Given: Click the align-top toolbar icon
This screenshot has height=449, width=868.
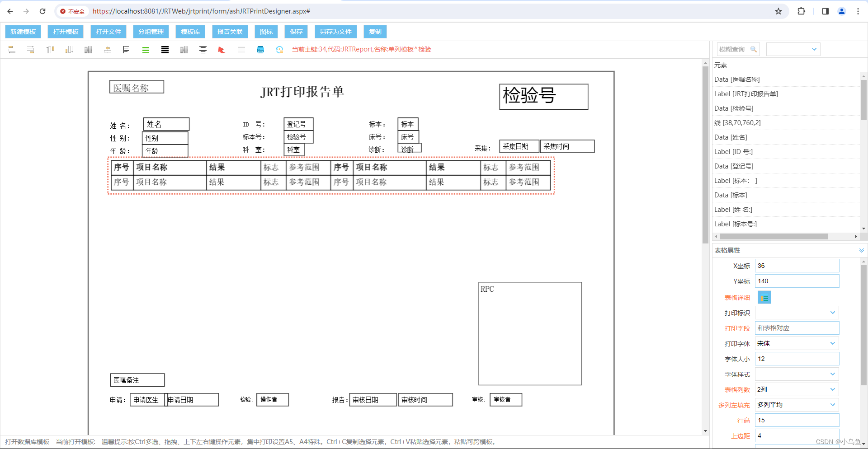Looking at the screenshot, I should (x=50, y=50).
